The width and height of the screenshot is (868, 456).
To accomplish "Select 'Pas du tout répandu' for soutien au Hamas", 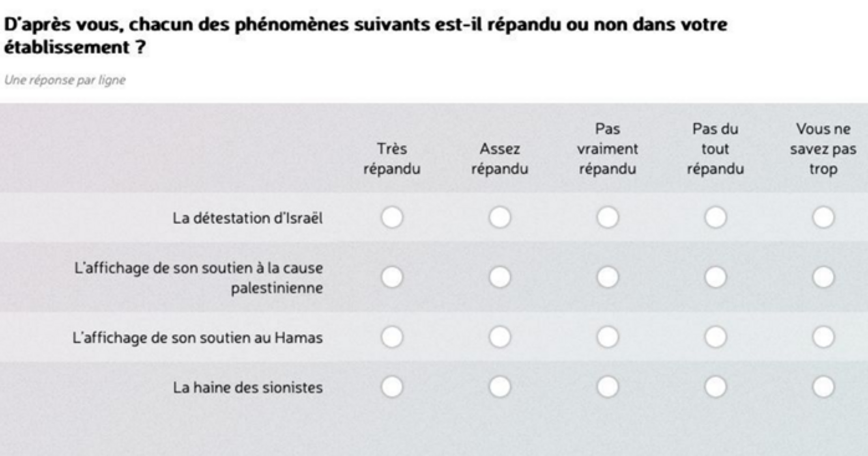I will (x=715, y=337).
